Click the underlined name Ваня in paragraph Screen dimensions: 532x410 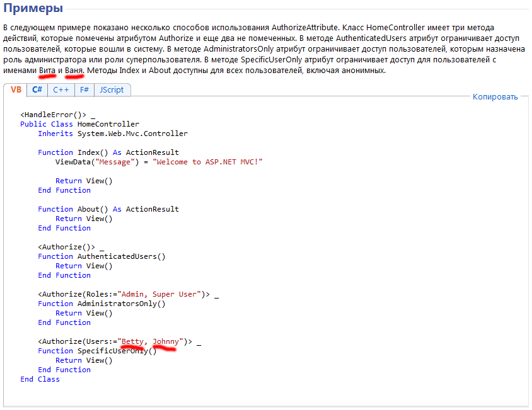[x=74, y=71]
